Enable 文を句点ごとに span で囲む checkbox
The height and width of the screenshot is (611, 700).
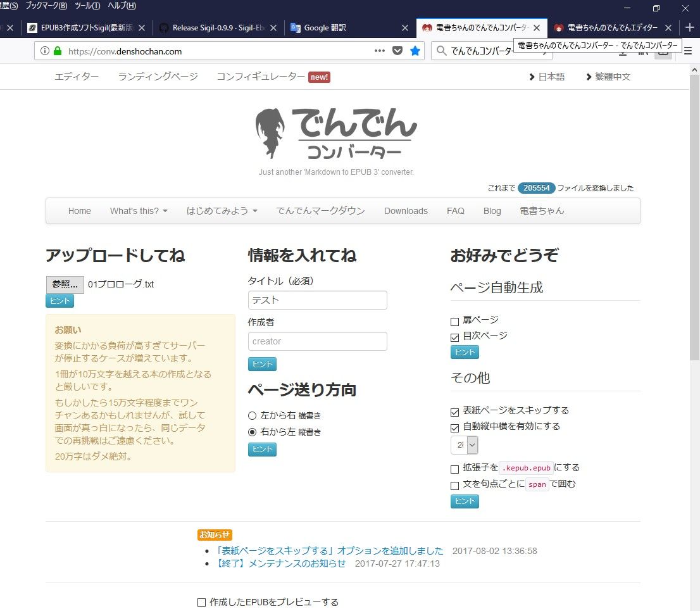pyautogui.click(x=454, y=486)
